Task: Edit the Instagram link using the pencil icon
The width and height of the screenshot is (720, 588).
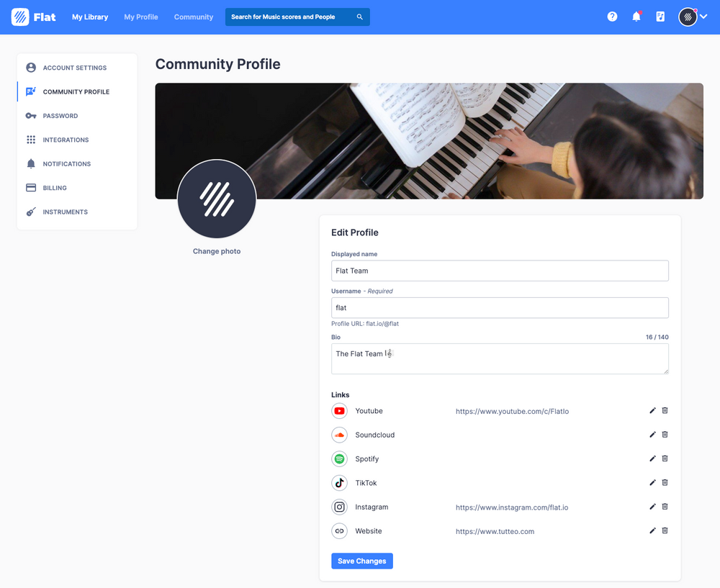Action: tap(652, 507)
